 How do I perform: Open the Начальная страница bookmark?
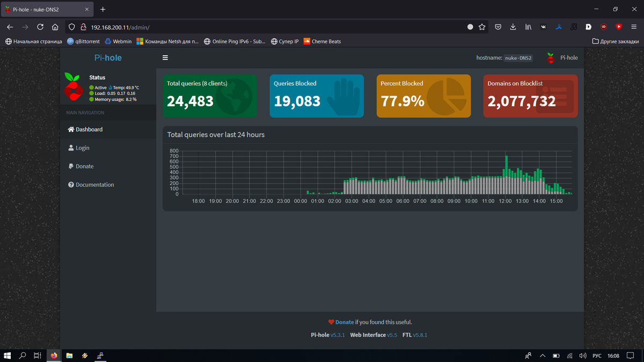33,41
